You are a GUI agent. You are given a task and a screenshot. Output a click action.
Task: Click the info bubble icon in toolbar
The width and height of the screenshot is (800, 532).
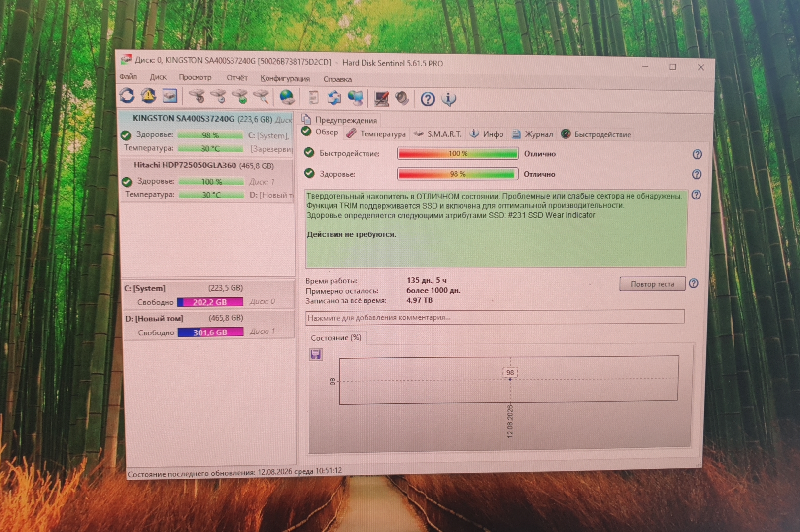(448, 99)
